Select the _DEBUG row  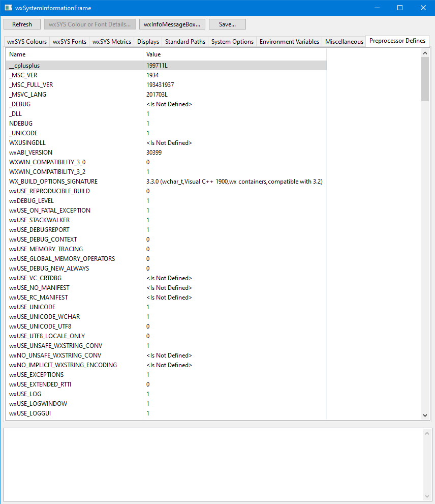166,104
